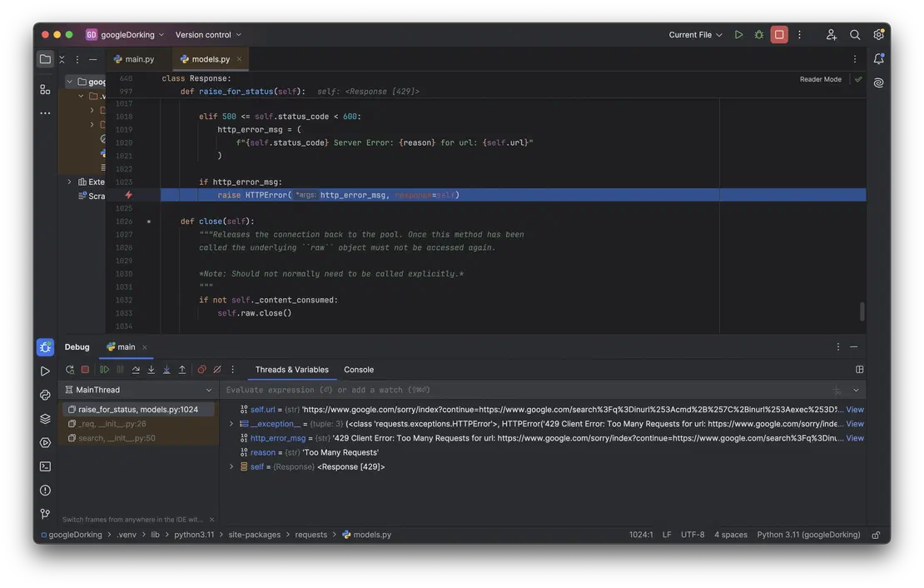Mute all breakpoints
The width and height of the screenshot is (924, 588).
point(217,370)
